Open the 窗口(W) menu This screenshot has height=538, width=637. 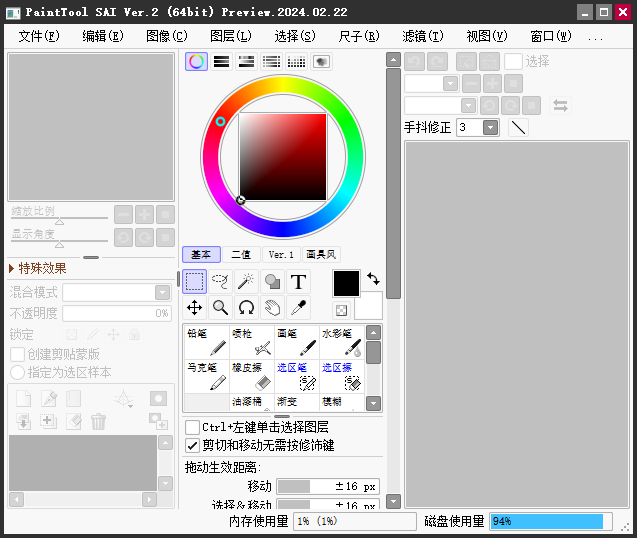(x=551, y=36)
